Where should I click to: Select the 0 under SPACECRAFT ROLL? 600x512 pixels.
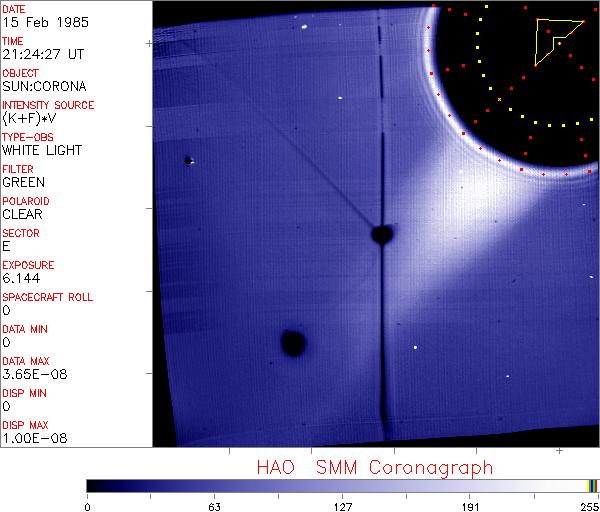pos(7,310)
